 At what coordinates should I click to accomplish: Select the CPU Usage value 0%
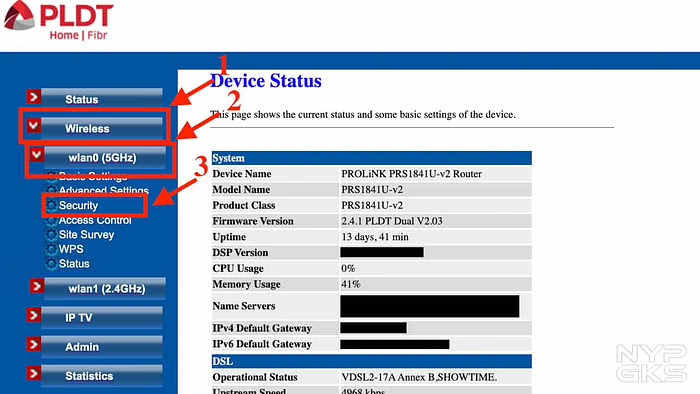[x=348, y=268]
